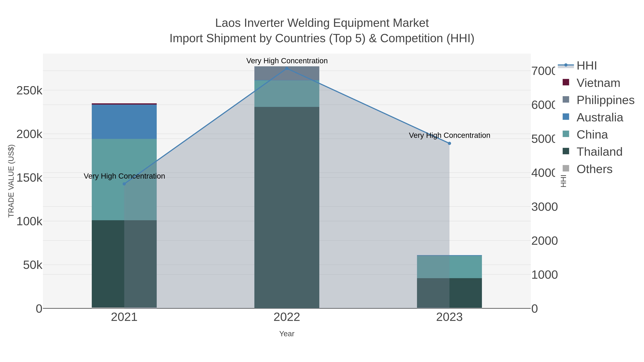Screen dimensions: 644x362
Task: Click the 2021 Very High Concentration annotation
Action: pos(124,176)
